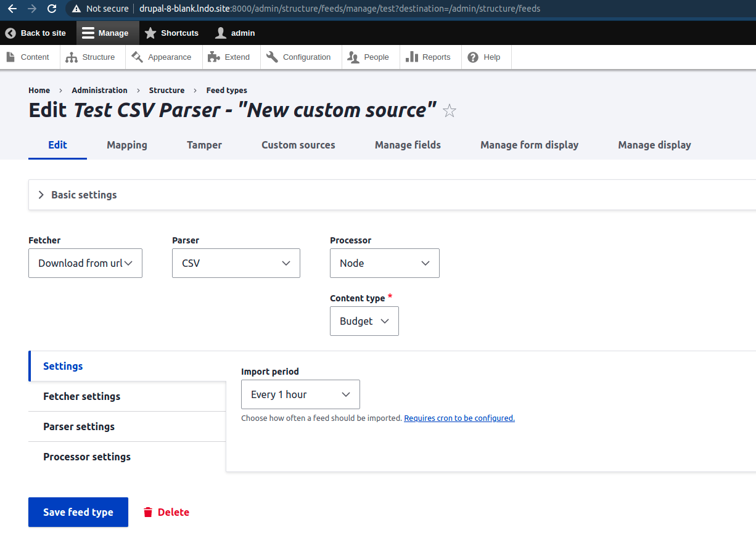Open the Parser dropdown showing CSV
Screen dimensions: 756x546
coord(236,263)
